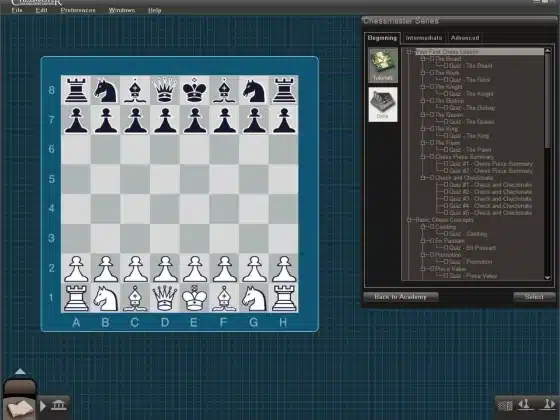Select the white pawn on E2

pos(195,269)
